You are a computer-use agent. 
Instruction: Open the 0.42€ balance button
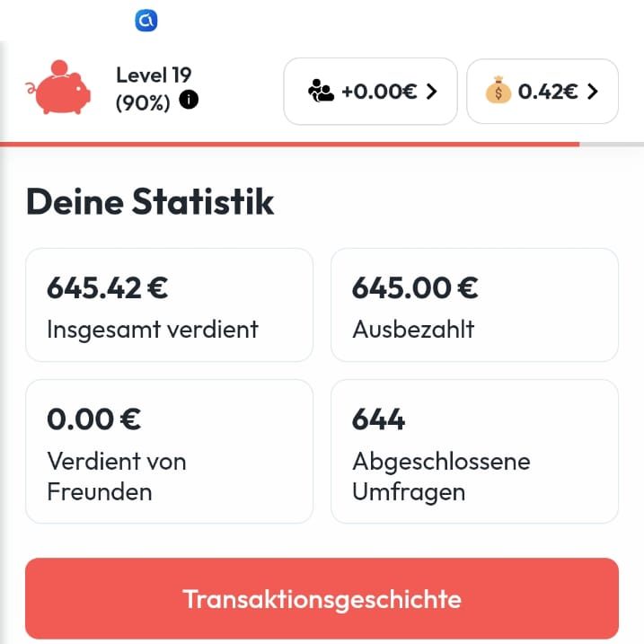click(x=543, y=91)
